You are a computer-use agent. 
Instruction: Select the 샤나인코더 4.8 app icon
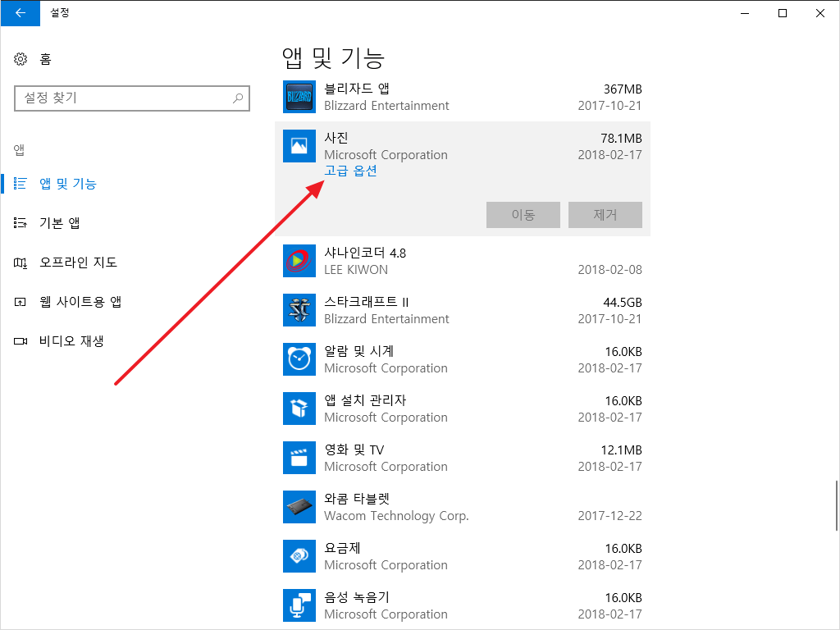tap(299, 261)
